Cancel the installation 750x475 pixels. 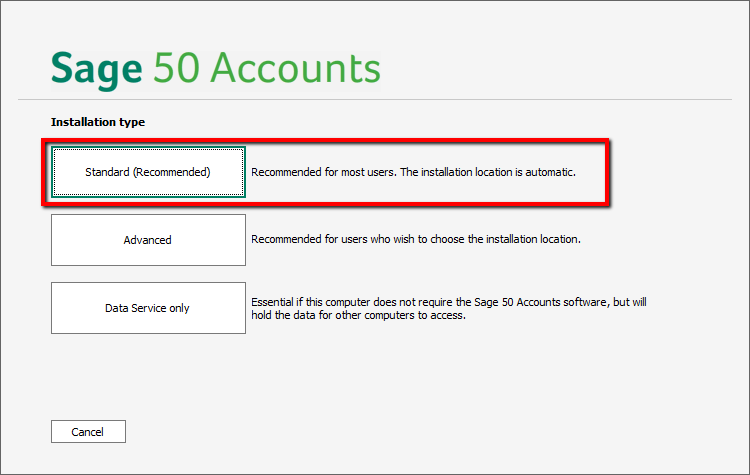(x=88, y=431)
